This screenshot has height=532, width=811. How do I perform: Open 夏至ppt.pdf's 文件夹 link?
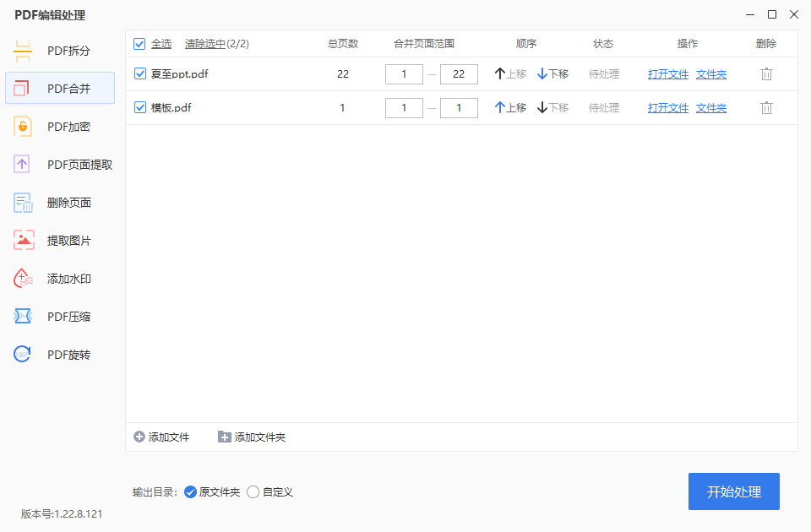[711, 74]
